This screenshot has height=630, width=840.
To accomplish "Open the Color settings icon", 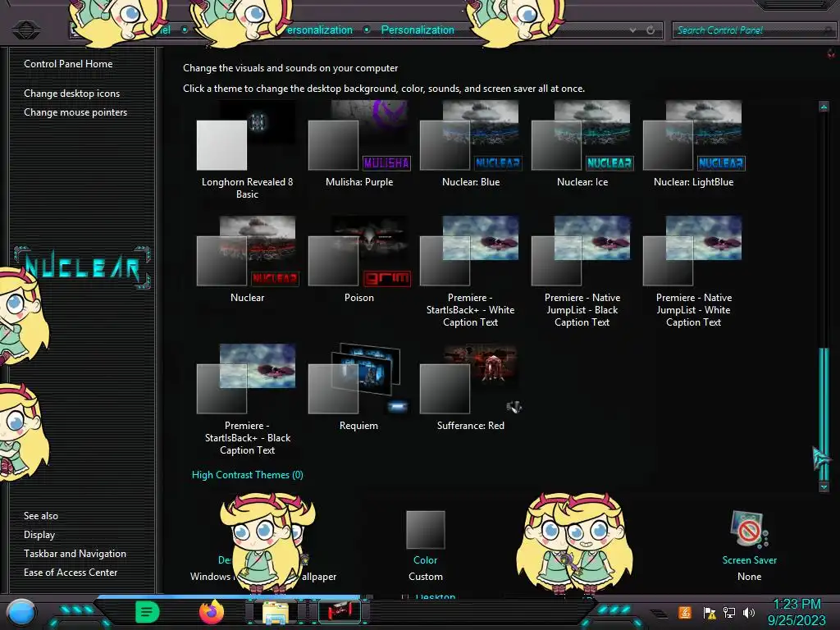I will (426, 530).
